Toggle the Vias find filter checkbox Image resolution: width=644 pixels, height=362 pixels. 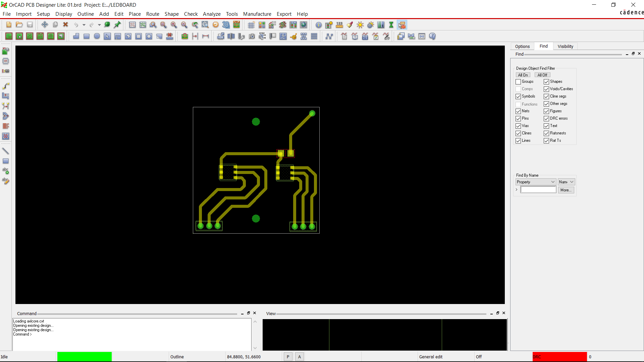518,126
